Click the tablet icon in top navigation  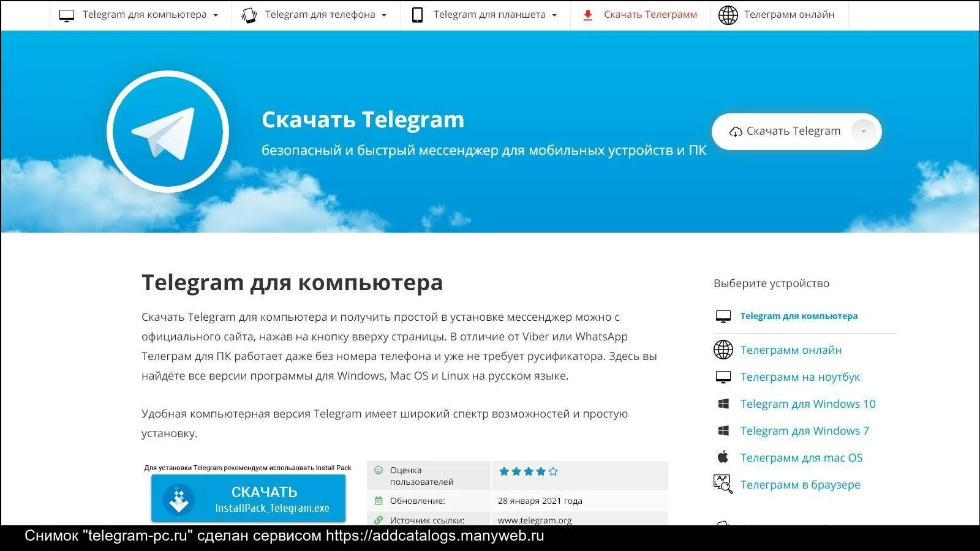pos(417,15)
